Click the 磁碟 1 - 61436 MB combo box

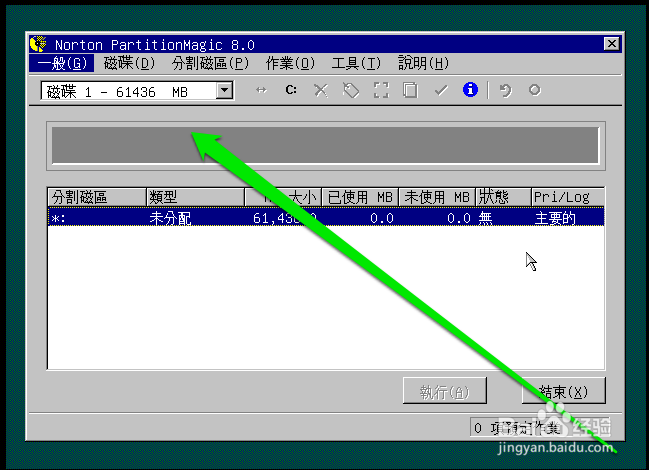[x=137, y=91]
